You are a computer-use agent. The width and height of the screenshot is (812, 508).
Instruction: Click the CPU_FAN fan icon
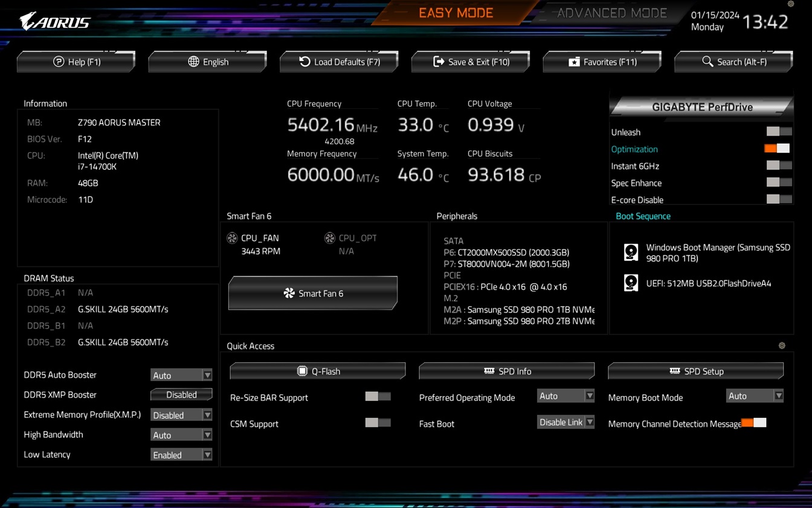[232, 238]
